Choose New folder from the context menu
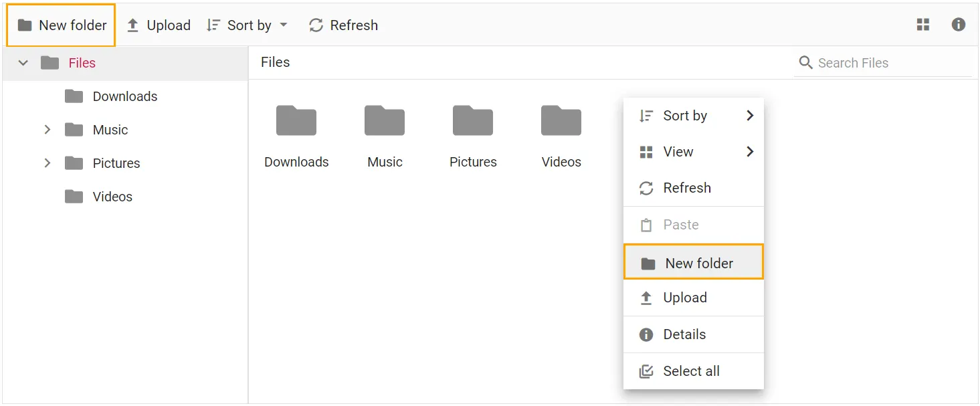The height and width of the screenshot is (406, 980). [694, 262]
